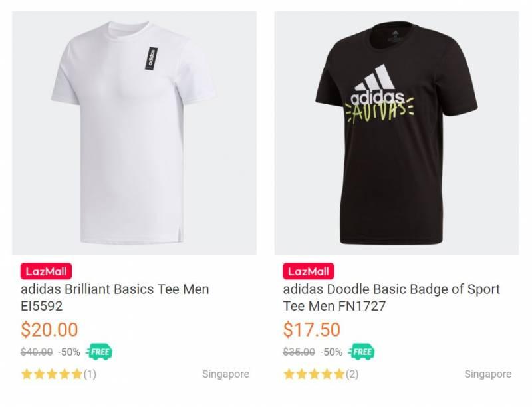The width and height of the screenshot is (532, 407).
Task: Click the LazMall badge on the white tee
Action: point(46,271)
